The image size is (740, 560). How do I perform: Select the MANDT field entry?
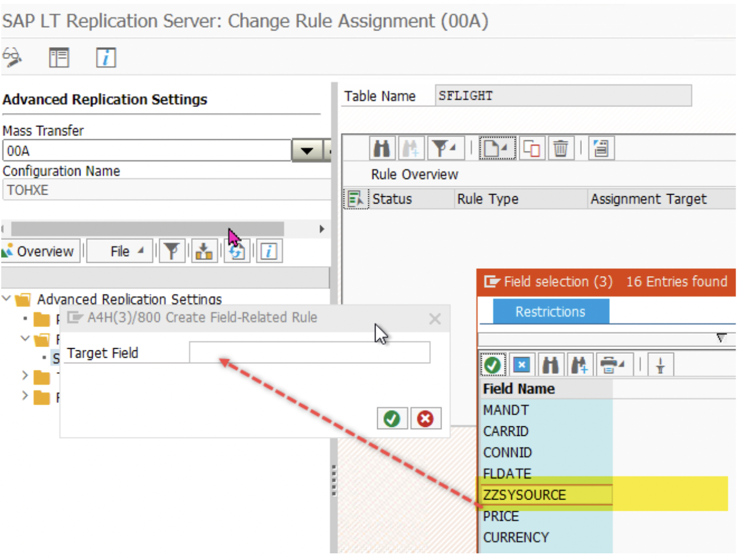click(546, 410)
